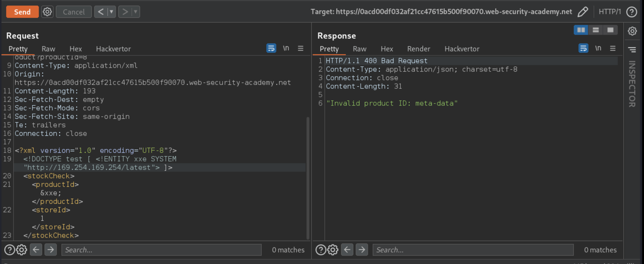
Task: Click the send options gear icon
Action: 47,12
